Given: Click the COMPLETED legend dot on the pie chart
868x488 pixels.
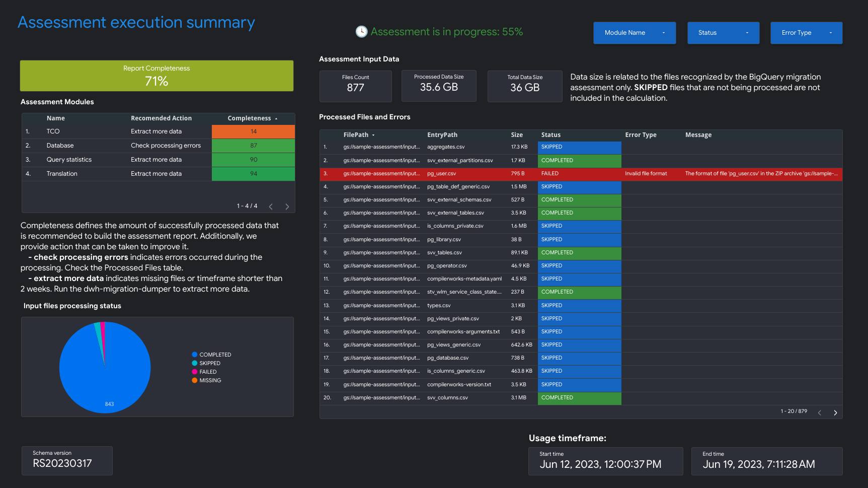Looking at the screenshot, I should [195, 355].
